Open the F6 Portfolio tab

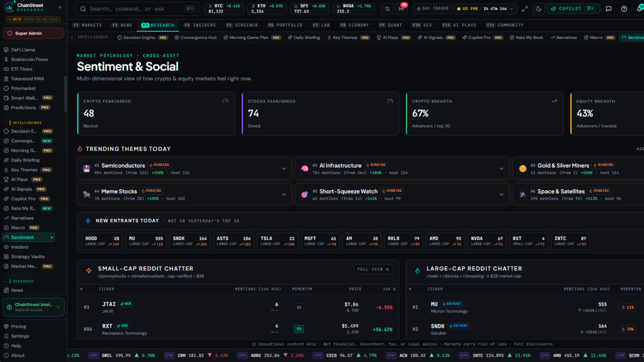285,25
